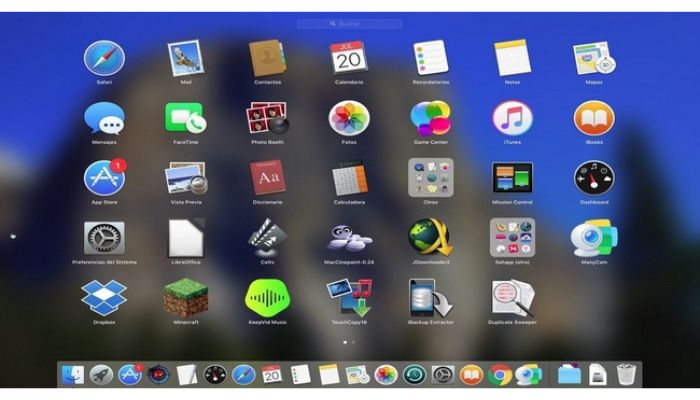Open iBooks from the Launchpad grid
The image size is (700, 400).
coord(594,118)
